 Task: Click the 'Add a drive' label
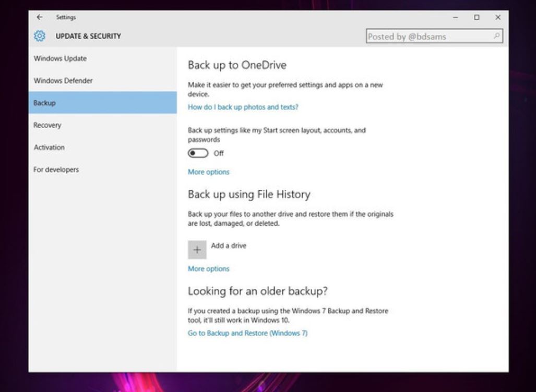coord(229,246)
